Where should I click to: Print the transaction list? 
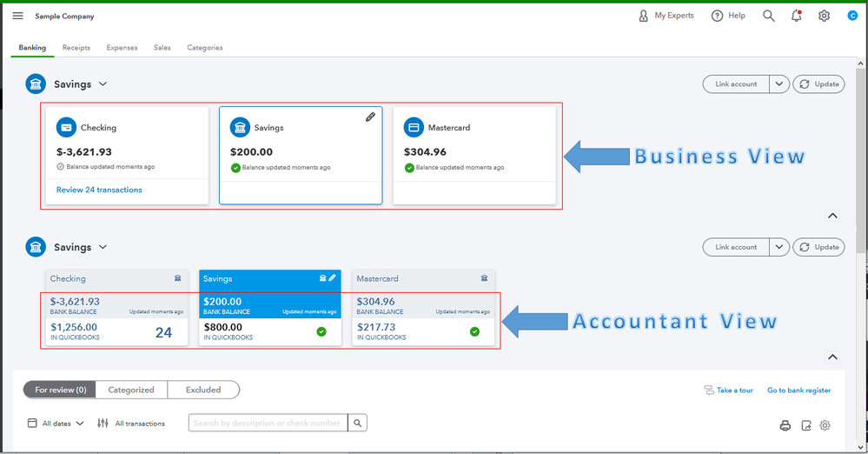(785, 425)
